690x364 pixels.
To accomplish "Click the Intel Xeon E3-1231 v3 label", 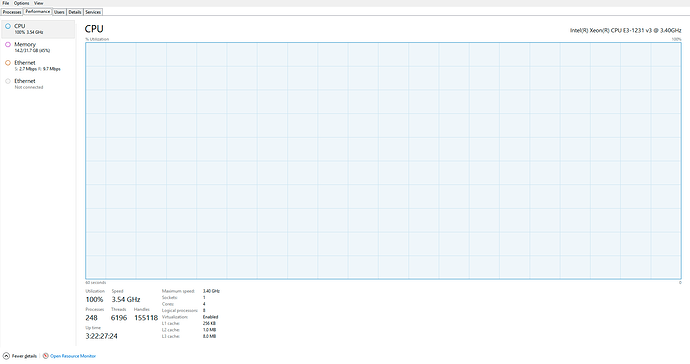I will click(x=625, y=30).
